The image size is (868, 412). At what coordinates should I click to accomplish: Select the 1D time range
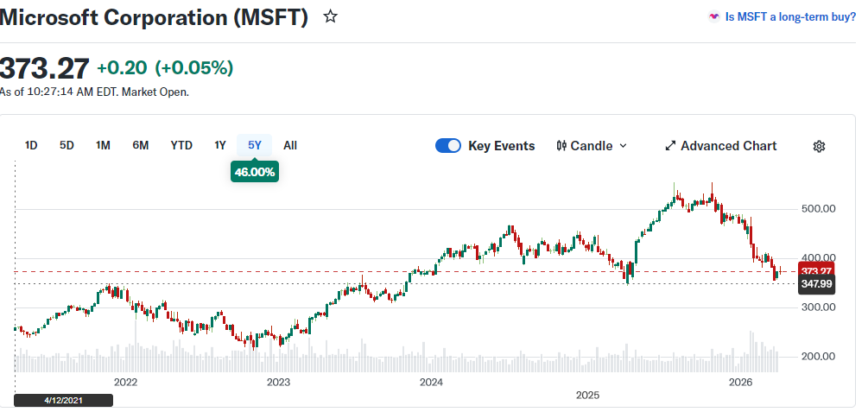click(x=31, y=145)
